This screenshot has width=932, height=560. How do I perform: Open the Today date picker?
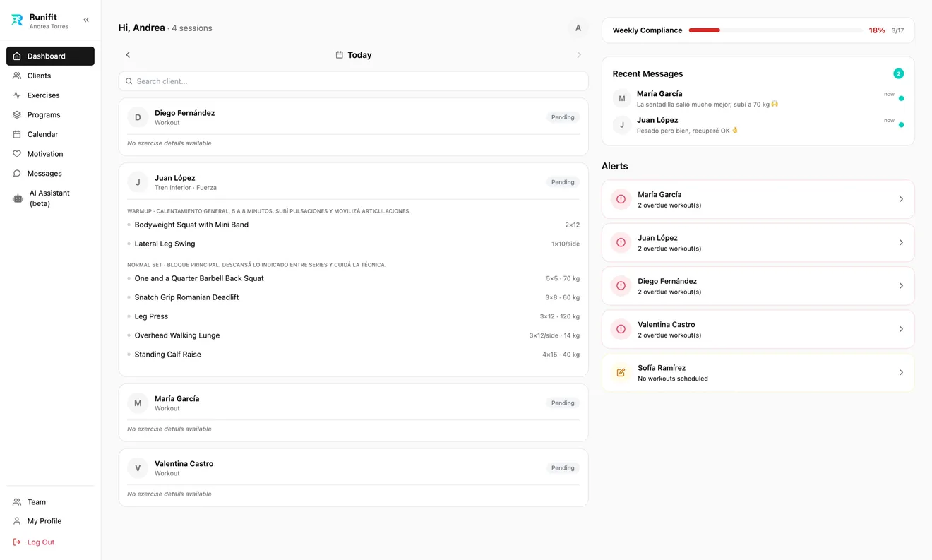[354, 55]
